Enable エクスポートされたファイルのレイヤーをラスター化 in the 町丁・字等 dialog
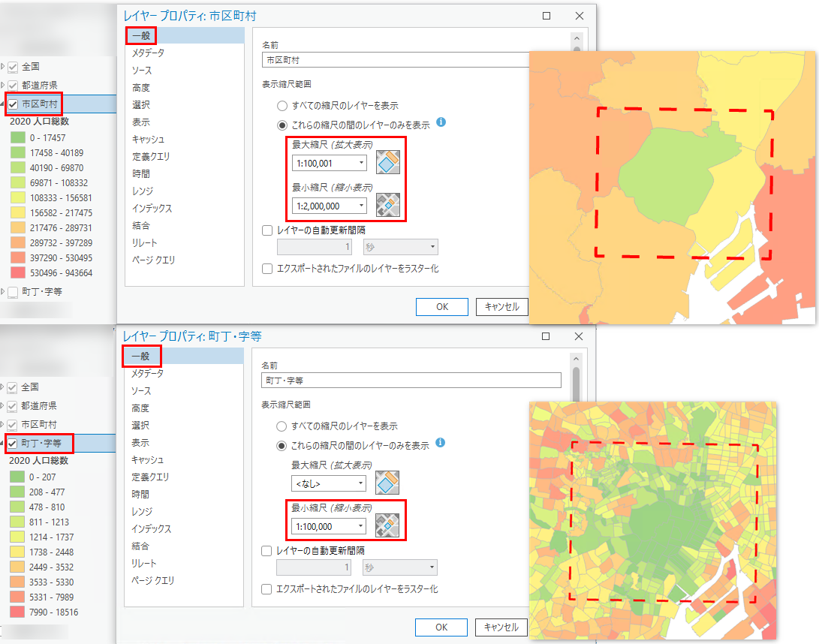 [266, 589]
